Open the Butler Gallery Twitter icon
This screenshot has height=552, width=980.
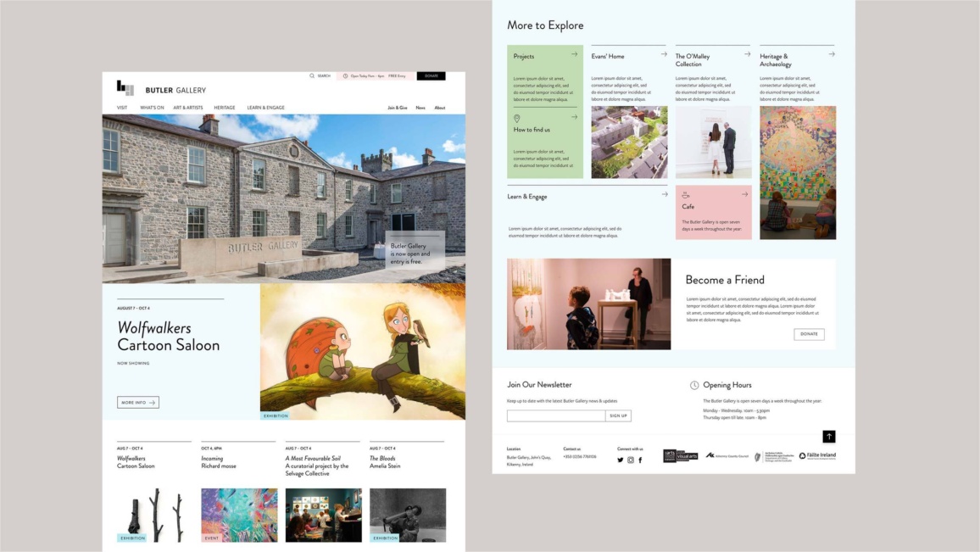click(620, 460)
